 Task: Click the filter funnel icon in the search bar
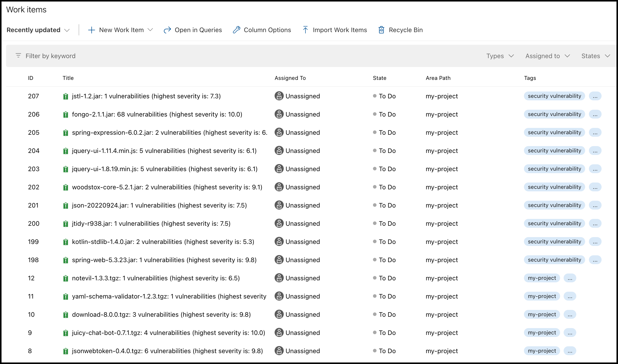[x=18, y=55]
